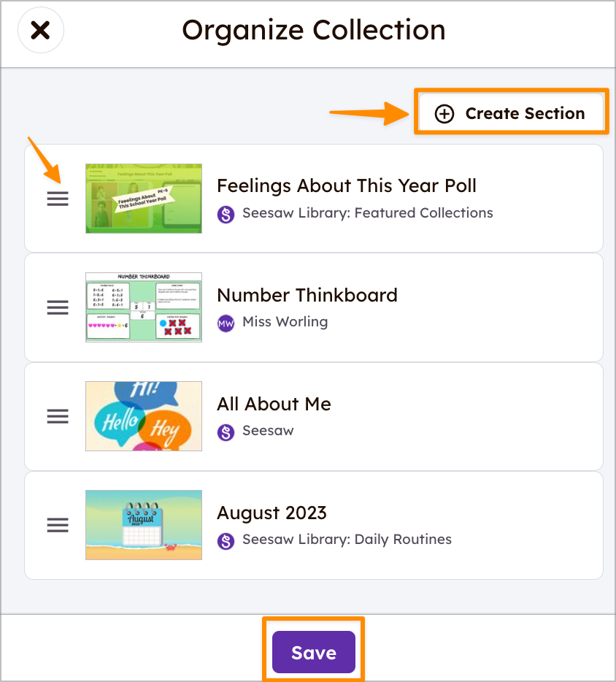Click the August 2023 activity title
The image size is (616, 682).
point(272,513)
